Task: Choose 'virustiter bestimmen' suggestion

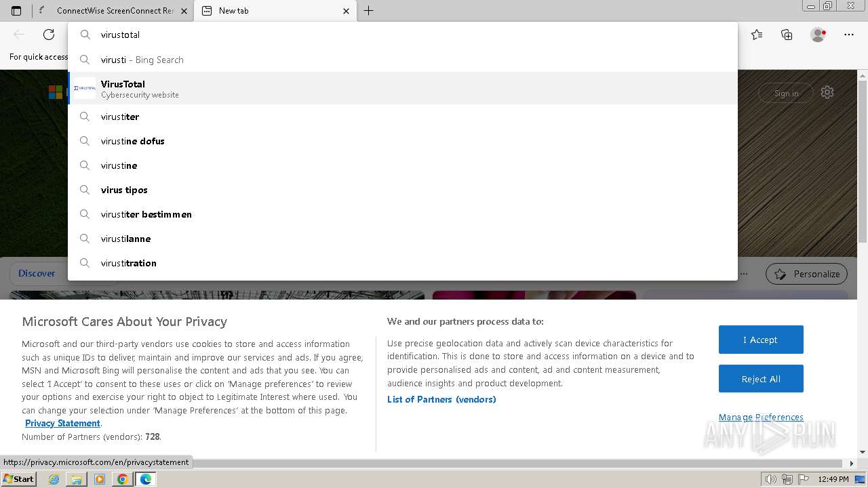Action: tap(403, 214)
